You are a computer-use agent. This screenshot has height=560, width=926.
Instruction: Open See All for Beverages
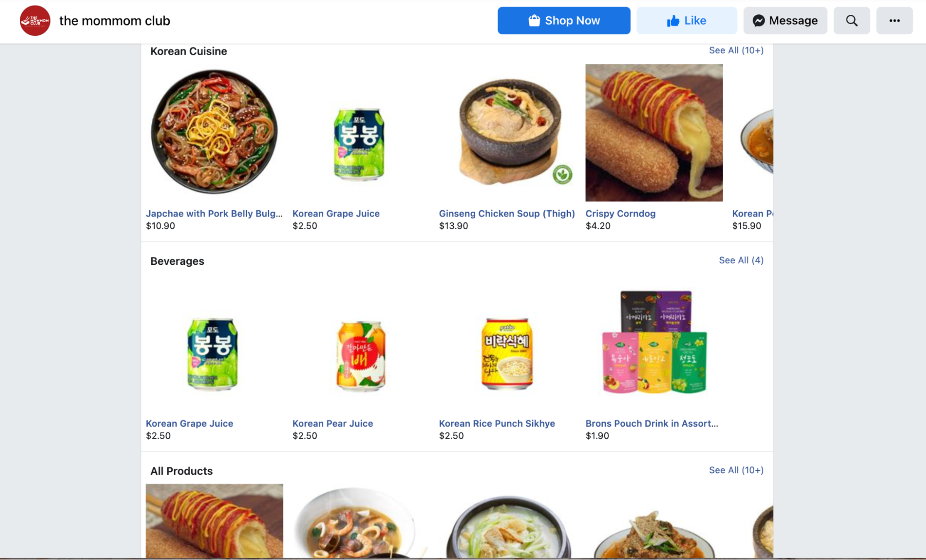741,260
